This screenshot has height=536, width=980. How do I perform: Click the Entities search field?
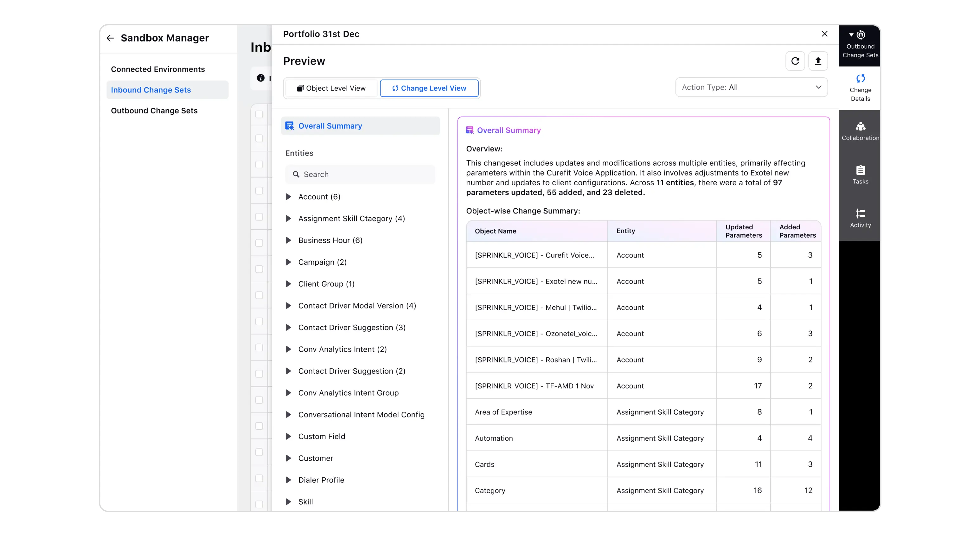click(x=360, y=174)
